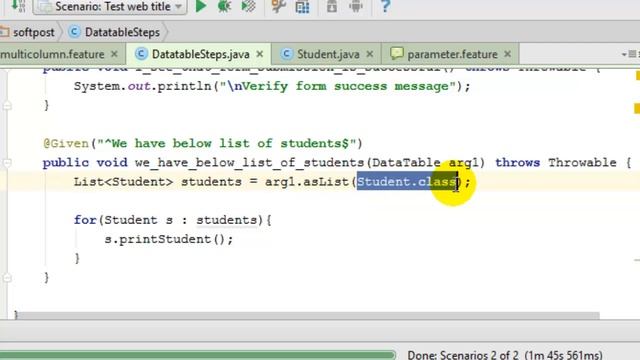The width and height of the screenshot is (640, 360).
Task: Click the 'Verify form success message' string
Action: pos(338,86)
